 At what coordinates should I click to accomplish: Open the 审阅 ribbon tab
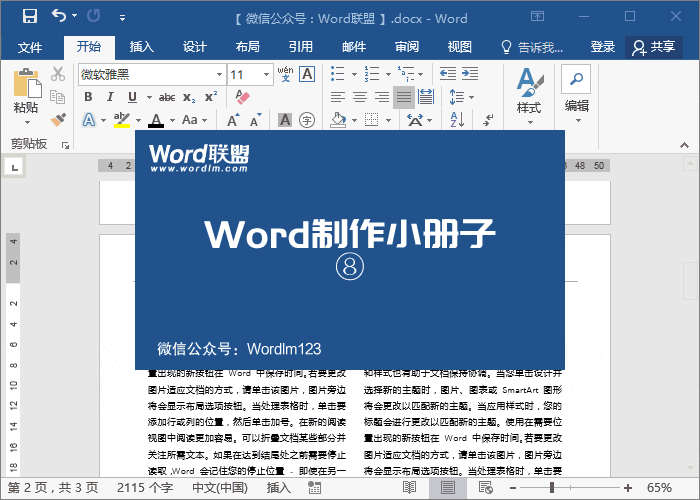(x=407, y=47)
